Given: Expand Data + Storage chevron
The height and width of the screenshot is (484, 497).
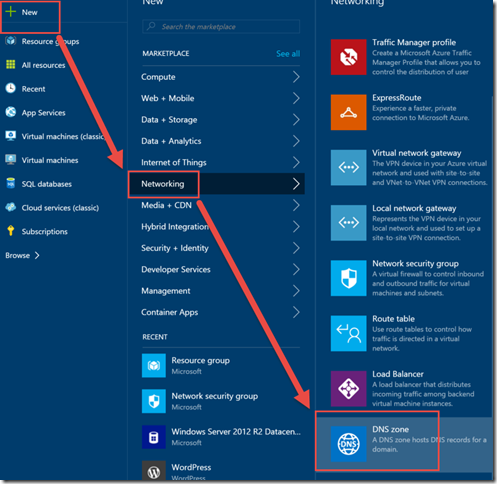Looking at the screenshot, I should [296, 119].
